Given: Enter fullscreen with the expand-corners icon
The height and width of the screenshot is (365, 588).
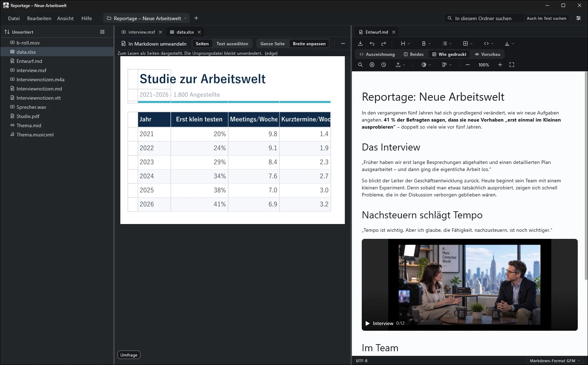Looking at the screenshot, I should point(512,65).
